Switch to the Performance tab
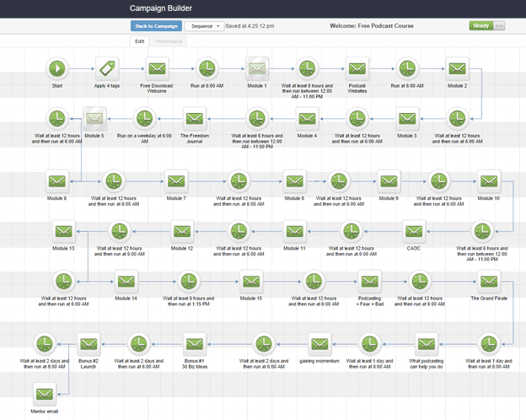The image size is (526, 420). [x=169, y=41]
